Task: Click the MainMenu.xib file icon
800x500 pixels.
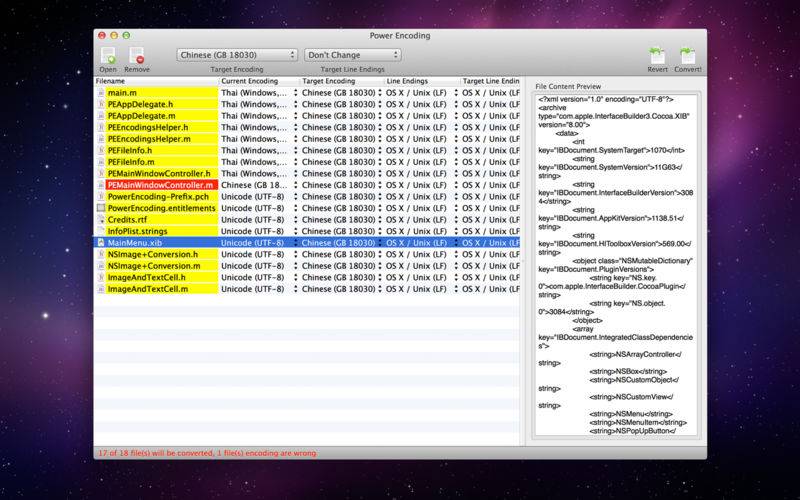Action: pyautogui.click(x=101, y=242)
